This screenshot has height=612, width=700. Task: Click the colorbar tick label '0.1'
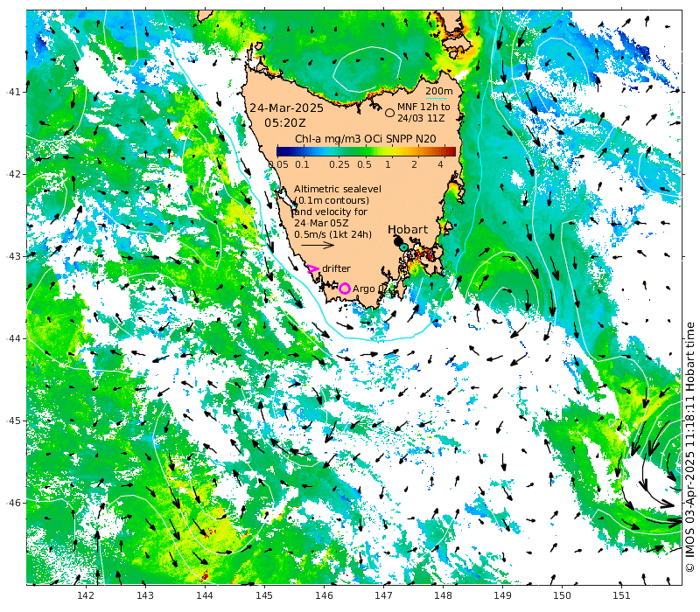302,164
